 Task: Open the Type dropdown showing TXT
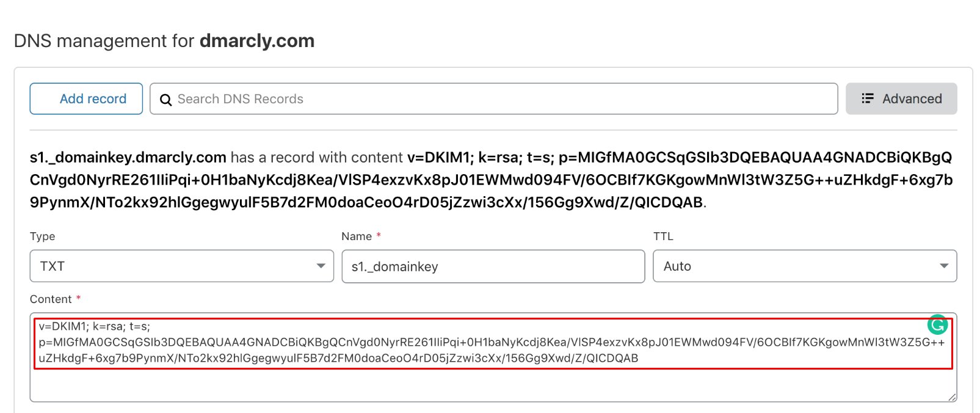(182, 266)
